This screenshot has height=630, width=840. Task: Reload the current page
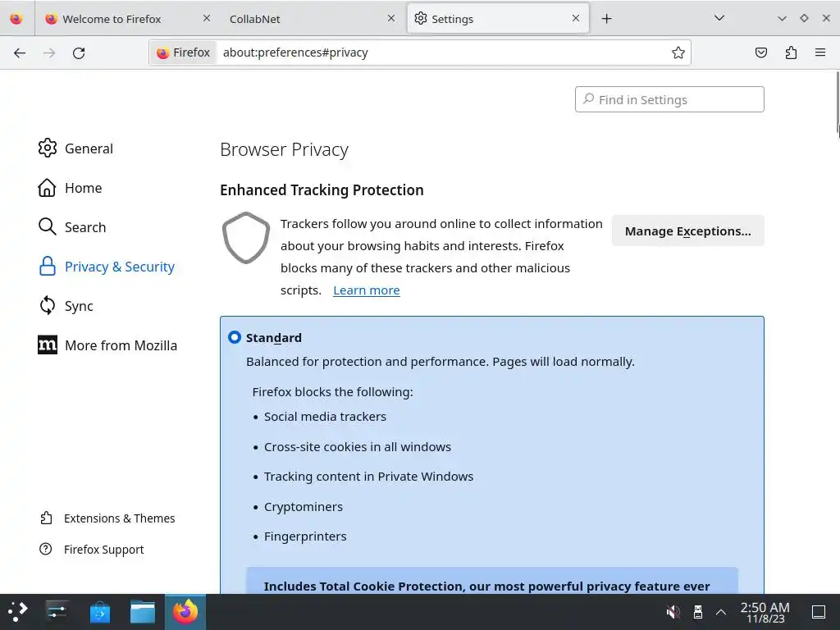79,52
